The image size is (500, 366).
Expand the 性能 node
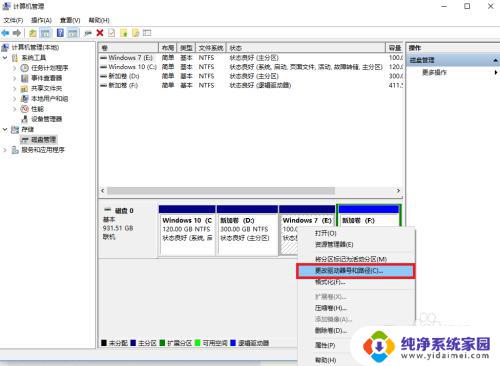[14, 109]
